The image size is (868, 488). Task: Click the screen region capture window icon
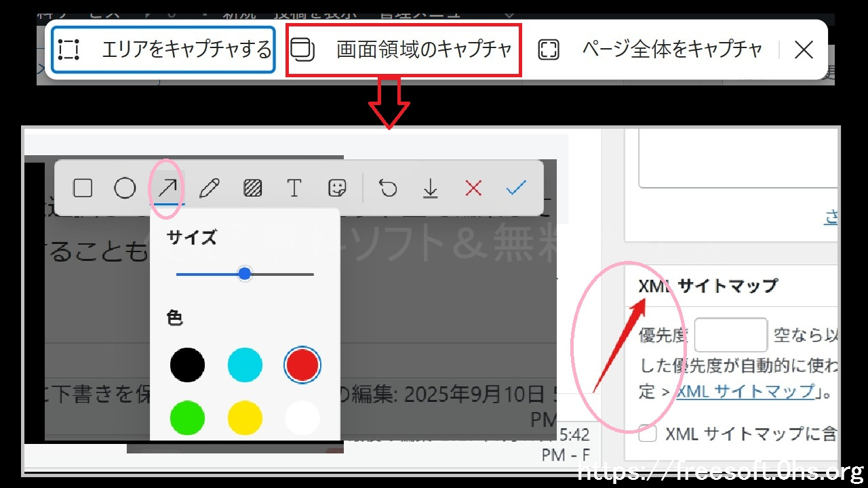[302, 49]
